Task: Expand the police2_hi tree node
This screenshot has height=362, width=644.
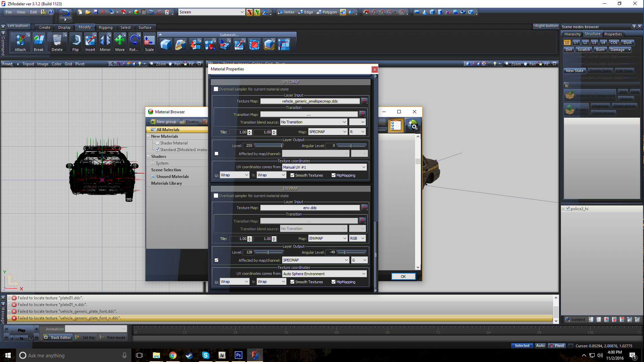Action: pos(563,209)
